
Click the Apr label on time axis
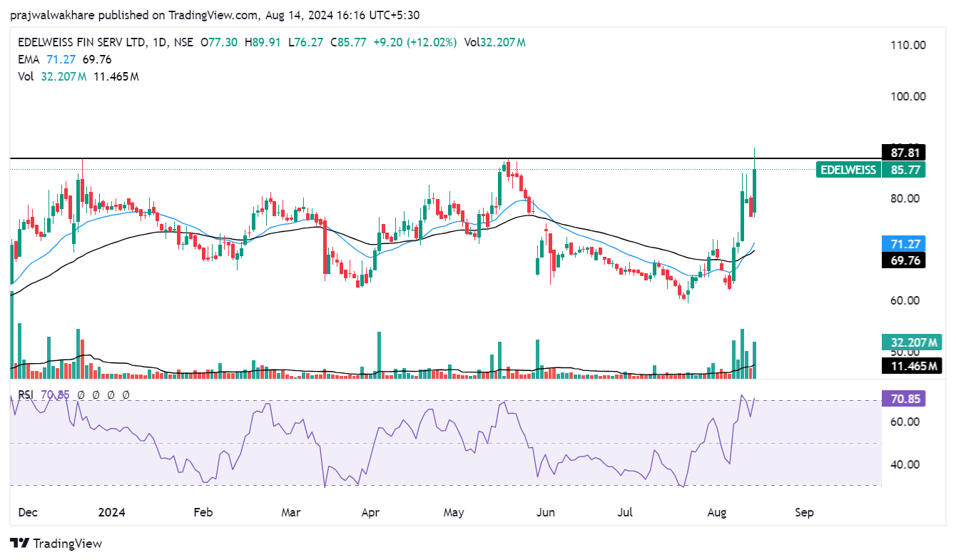370,512
